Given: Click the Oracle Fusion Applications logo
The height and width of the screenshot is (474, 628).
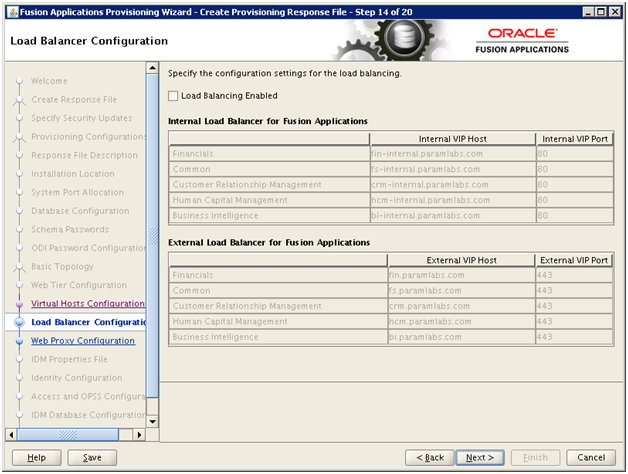Looking at the screenshot, I should tap(522, 41).
